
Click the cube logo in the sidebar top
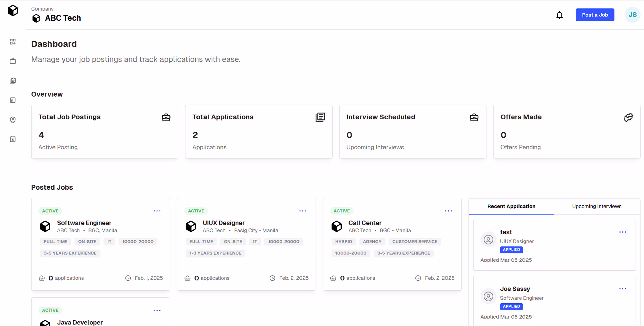click(x=13, y=11)
